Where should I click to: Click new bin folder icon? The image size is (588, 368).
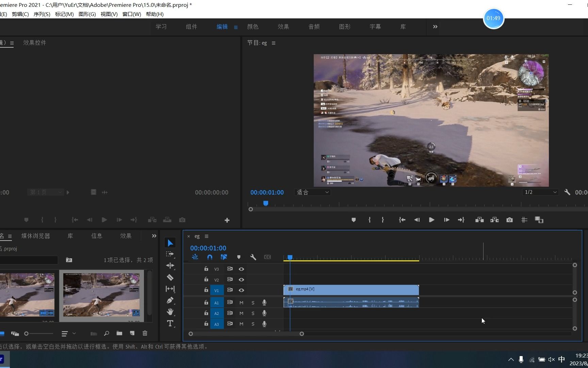pos(119,333)
